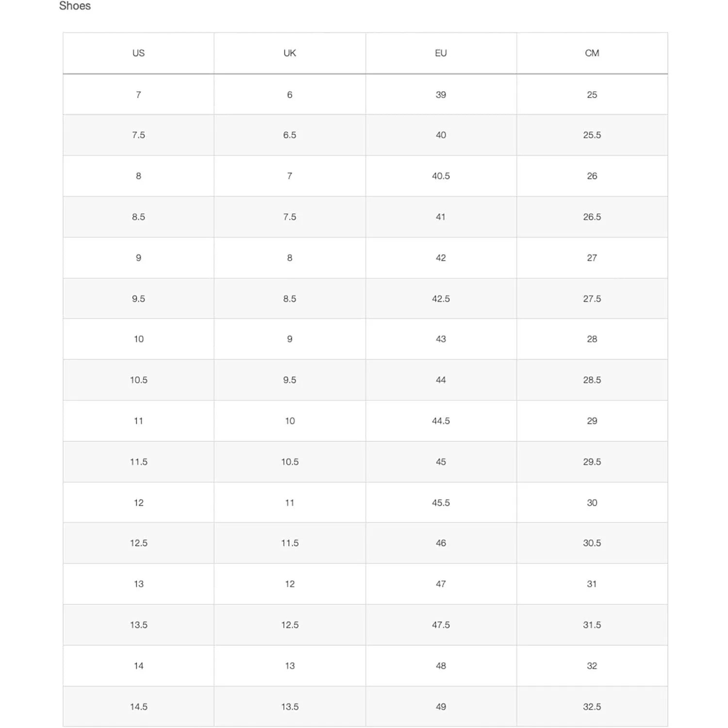Select US size 12.5 cell
Image resolution: width=728 pixels, height=728 pixels.
pos(138,543)
